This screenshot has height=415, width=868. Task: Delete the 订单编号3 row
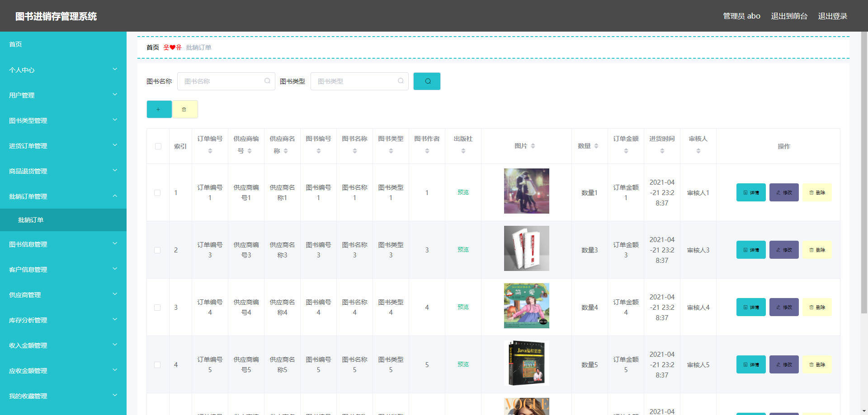pos(817,250)
